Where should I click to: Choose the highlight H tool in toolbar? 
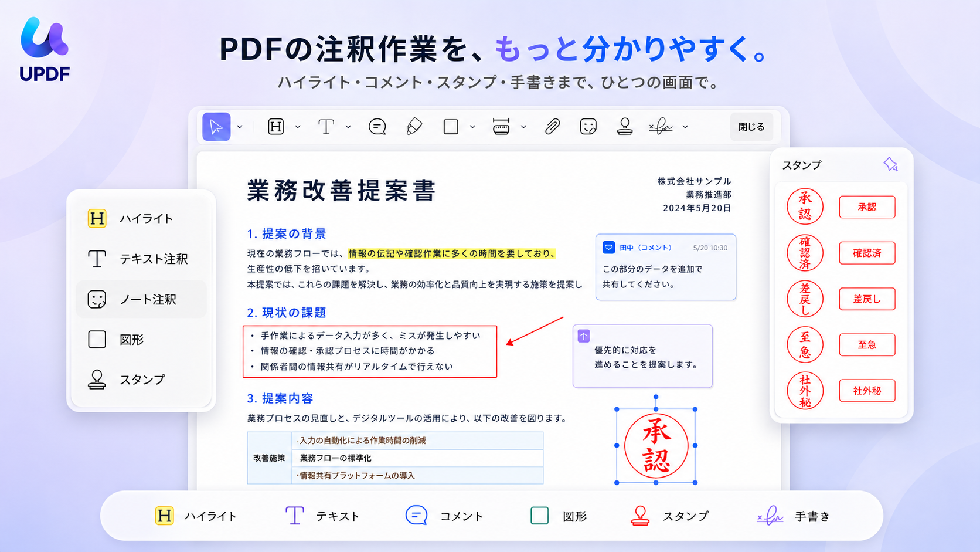coord(275,127)
